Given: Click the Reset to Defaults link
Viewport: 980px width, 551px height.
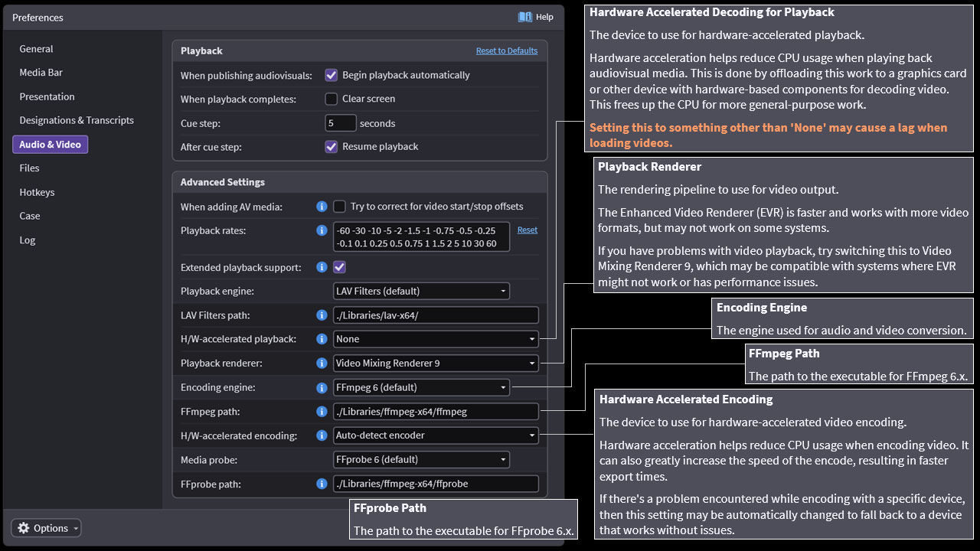Looking at the screenshot, I should (506, 51).
